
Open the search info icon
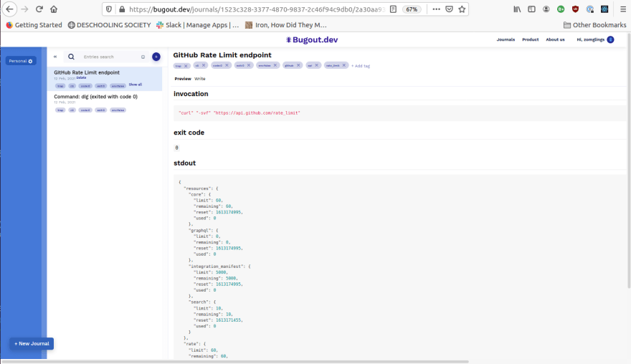point(143,57)
